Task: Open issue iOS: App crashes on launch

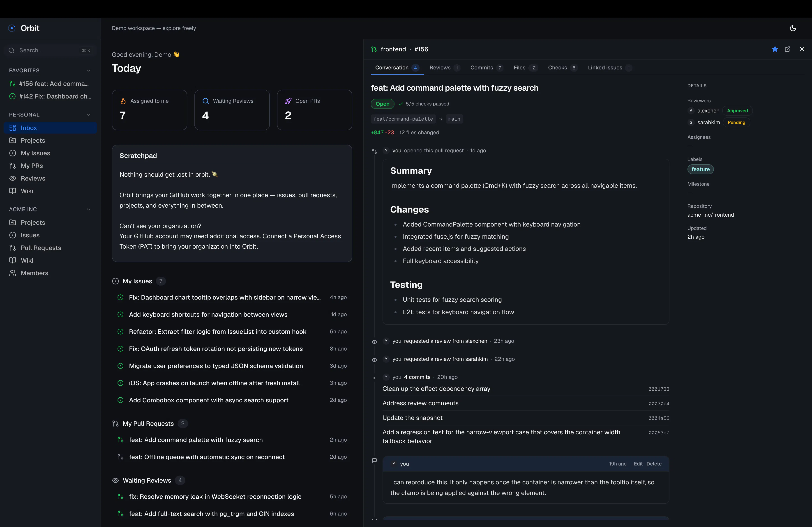Action: click(x=232, y=383)
